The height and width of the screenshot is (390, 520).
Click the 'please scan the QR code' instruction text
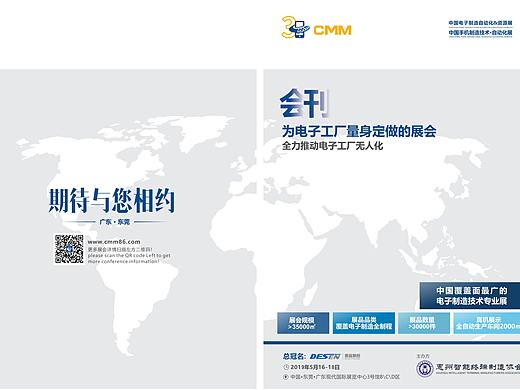pyautogui.click(x=129, y=258)
